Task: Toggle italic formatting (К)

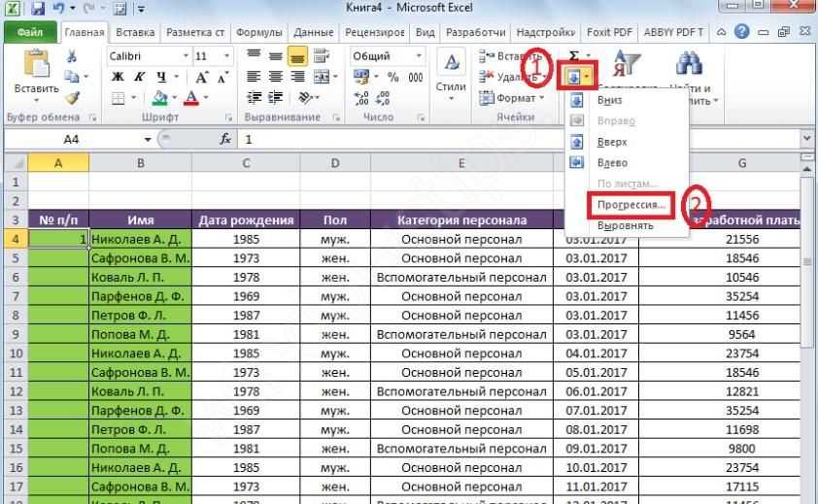Action: 139,77
